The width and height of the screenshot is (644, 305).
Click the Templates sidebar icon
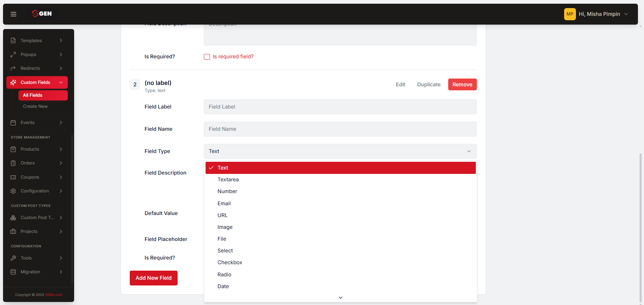[x=13, y=40]
